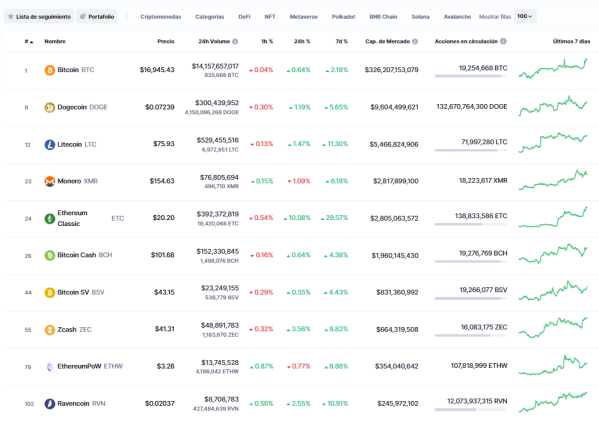Open the Portafolio button
Image resolution: width=599 pixels, height=422 pixels.
coord(97,16)
